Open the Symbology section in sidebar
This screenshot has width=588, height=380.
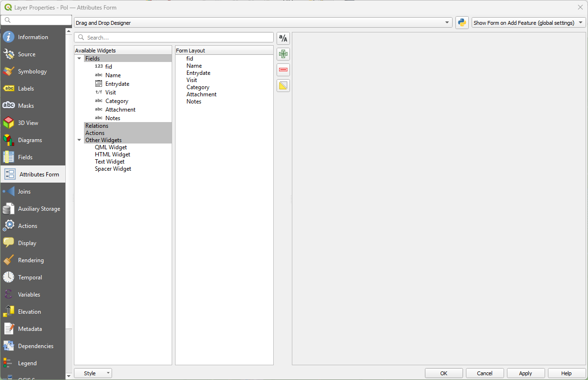pyautogui.click(x=32, y=72)
